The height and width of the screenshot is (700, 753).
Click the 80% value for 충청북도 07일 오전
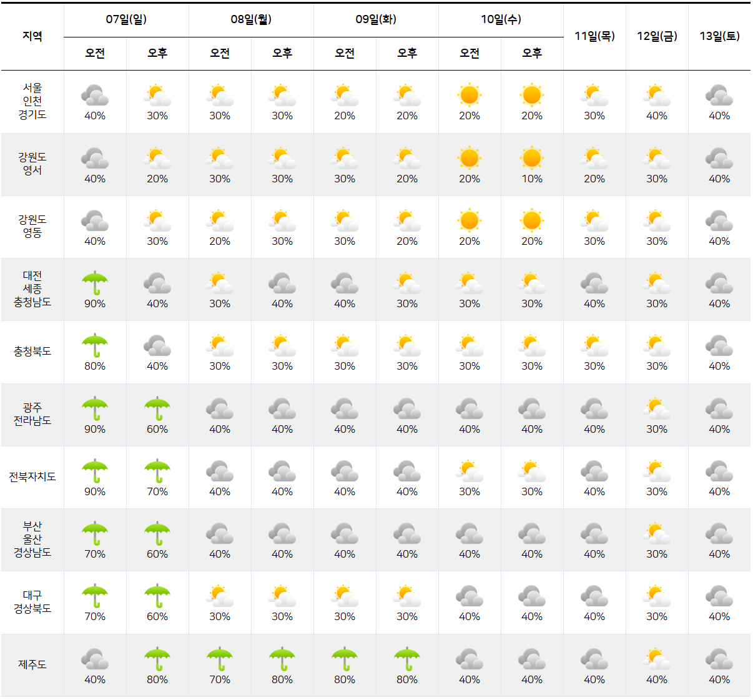click(95, 366)
